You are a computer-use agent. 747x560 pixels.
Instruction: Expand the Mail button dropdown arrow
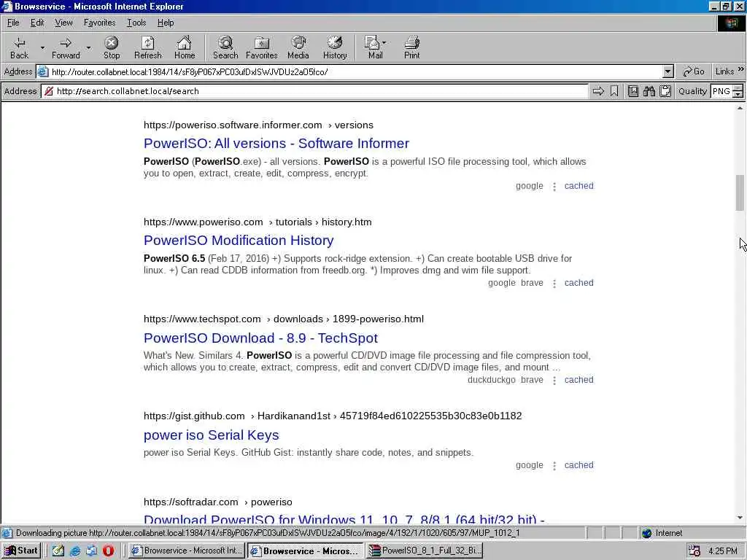(384, 42)
